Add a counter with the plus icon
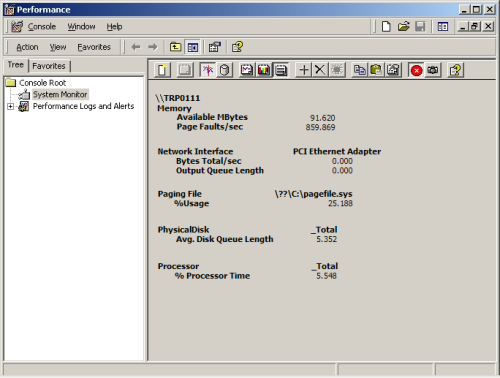This screenshot has height=378, width=500. [303, 70]
